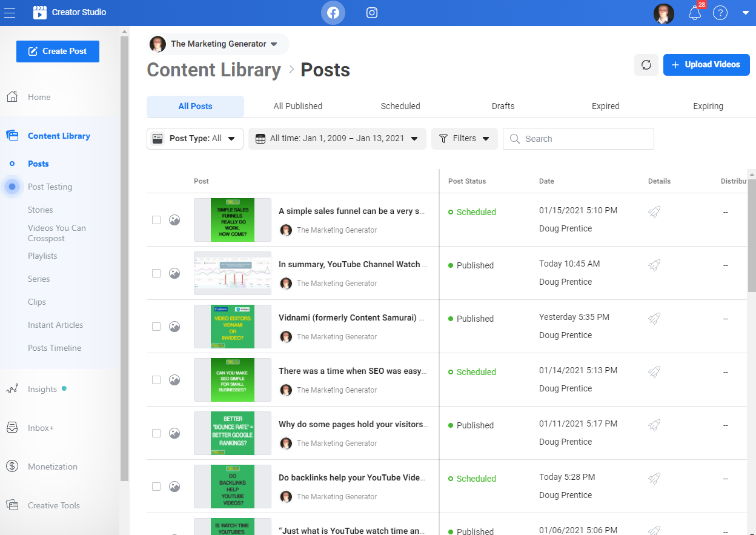This screenshot has height=535, width=756.
Task: Open Creative Tools in the sidebar
Action: click(x=53, y=505)
